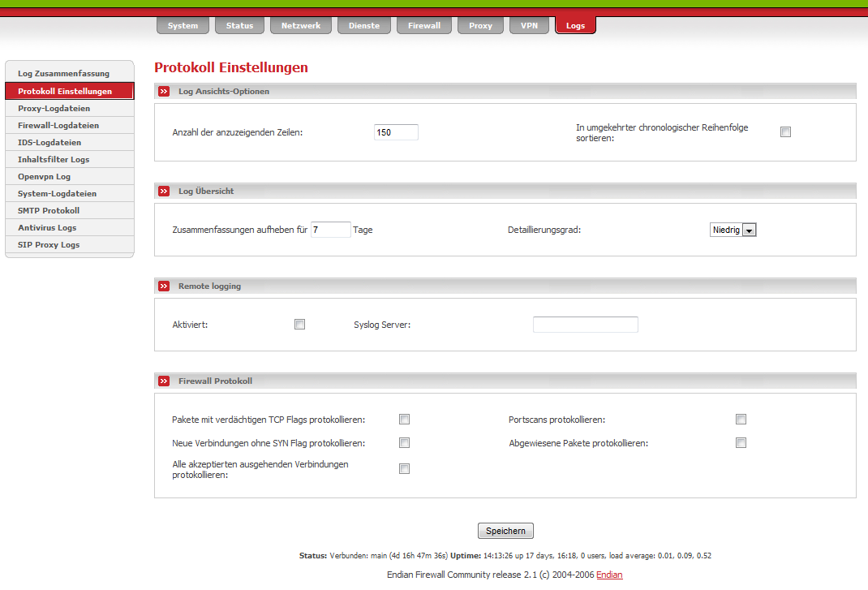Click the arrow icon beside Remote logging

click(x=164, y=286)
